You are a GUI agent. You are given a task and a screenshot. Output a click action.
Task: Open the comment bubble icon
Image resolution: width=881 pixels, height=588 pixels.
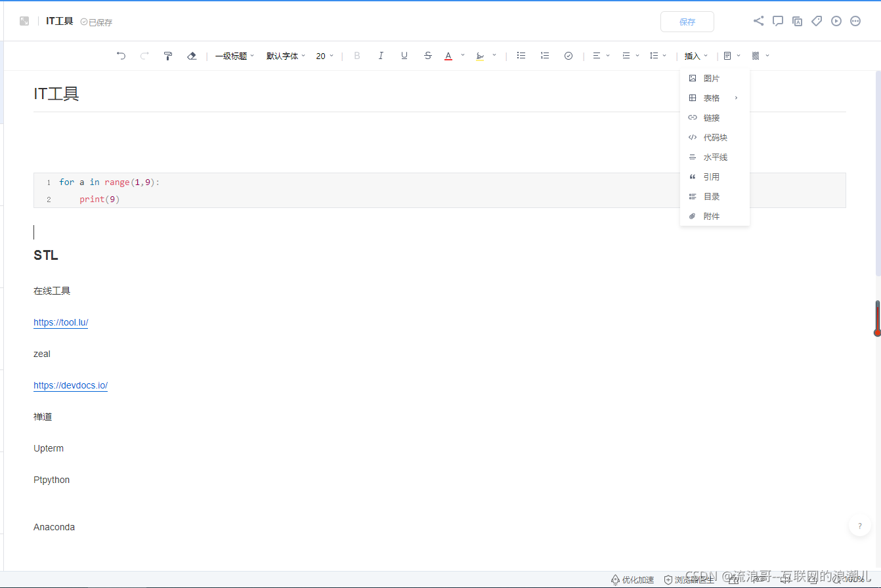coord(778,21)
